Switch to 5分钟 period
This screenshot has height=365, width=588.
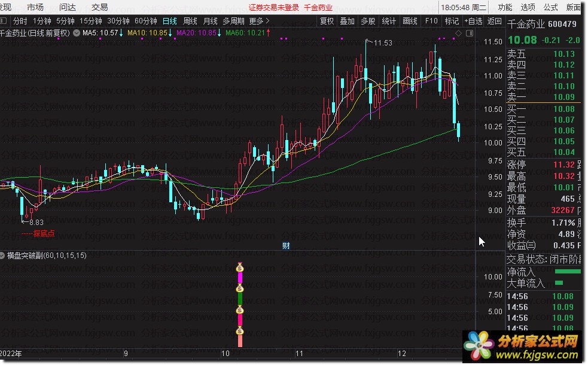click(65, 21)
